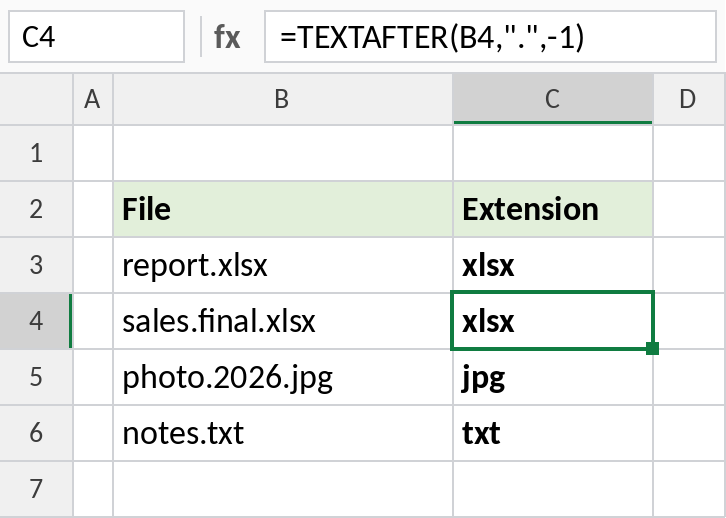Image resolution: width=726 pixels, height=518 pixels.
Task: Select row 1 header
Action: point(36,153)
